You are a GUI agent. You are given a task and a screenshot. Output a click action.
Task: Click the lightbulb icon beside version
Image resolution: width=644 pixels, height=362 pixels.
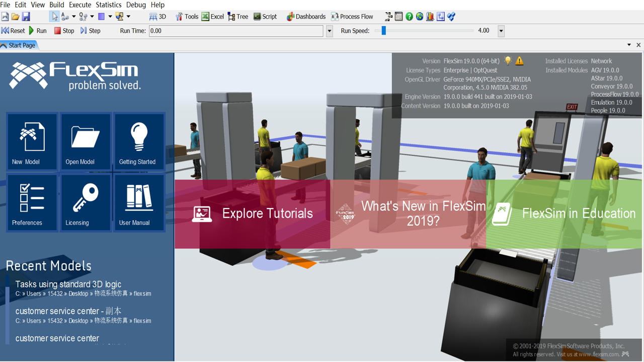coord(508,61)
